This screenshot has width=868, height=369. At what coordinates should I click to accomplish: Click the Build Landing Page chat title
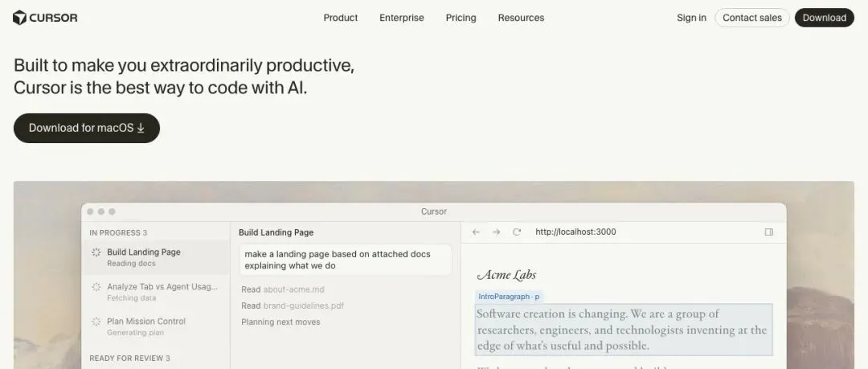tap(276, 232)
